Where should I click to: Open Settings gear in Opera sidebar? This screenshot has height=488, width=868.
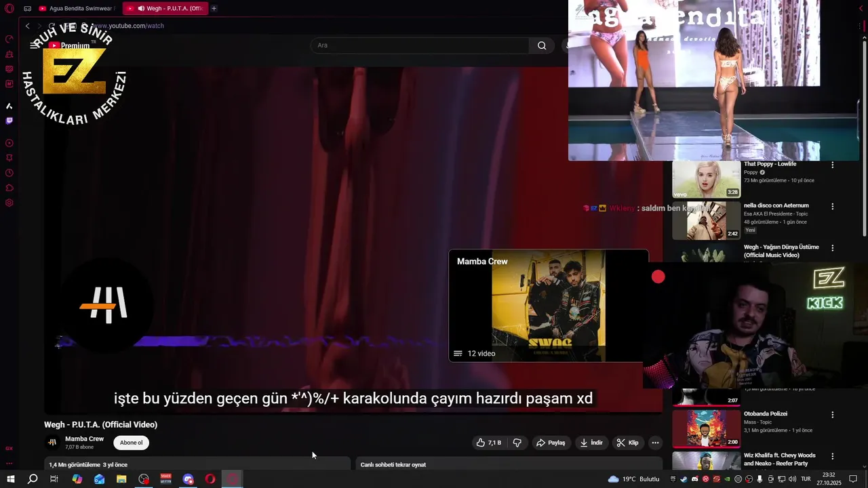coord(9,203)
